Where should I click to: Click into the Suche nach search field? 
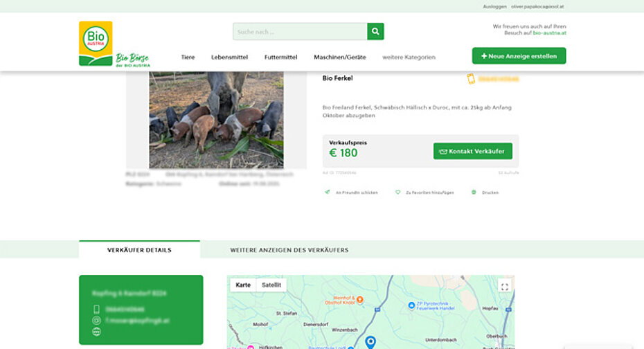pyautogui.click(x=300, y=32)
